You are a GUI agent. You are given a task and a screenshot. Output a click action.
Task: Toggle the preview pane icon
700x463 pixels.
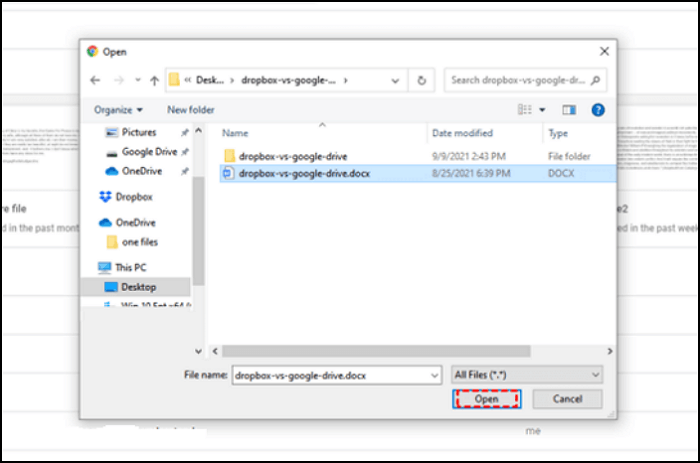click(x=569, y=110)
